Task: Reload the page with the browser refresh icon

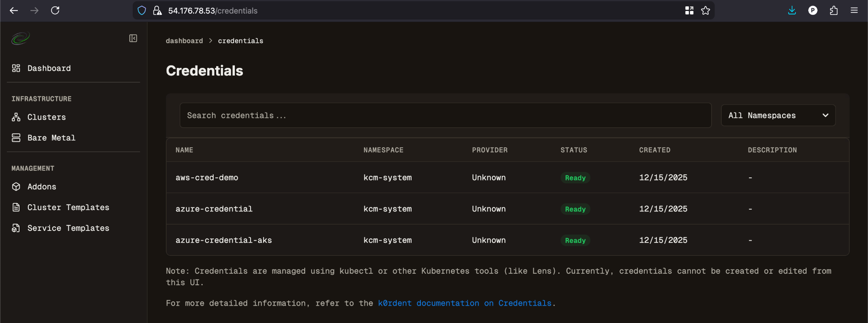Action: [55, 11]
